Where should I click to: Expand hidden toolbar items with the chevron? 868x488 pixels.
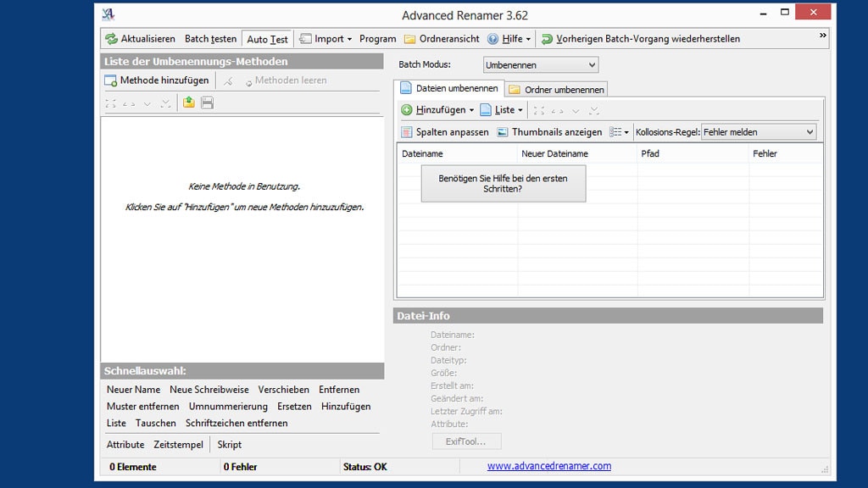(822, 36)
